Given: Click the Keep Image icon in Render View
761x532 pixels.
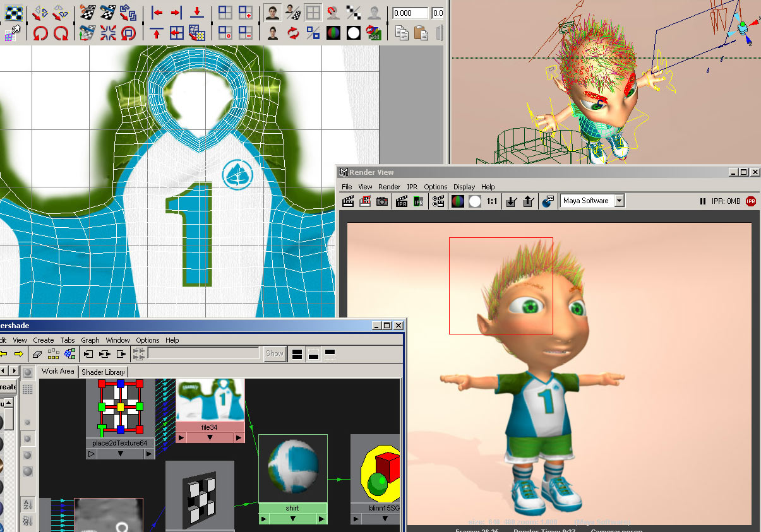Looking at the screenshot, I should tap(512, 201).
